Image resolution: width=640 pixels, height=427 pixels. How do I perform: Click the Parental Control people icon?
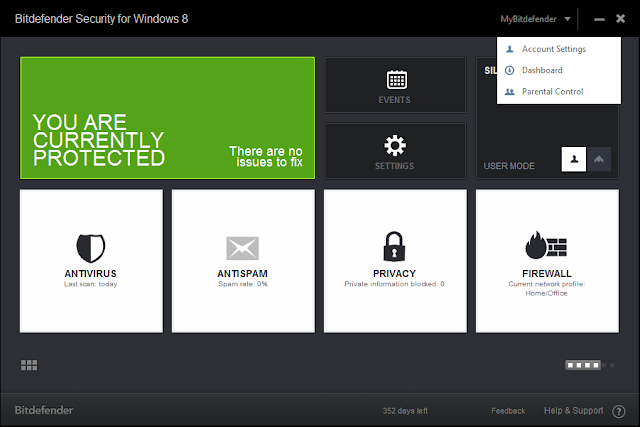[509, 91]
